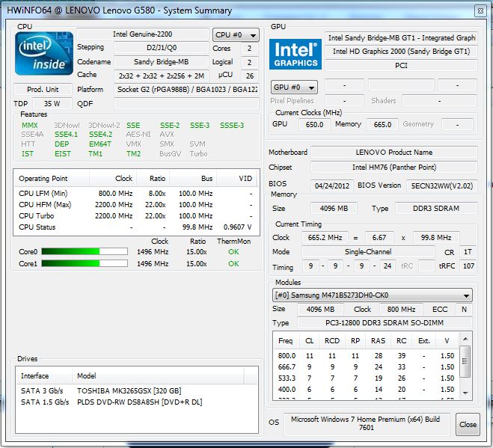Click the CPU Status row
The width and height of the screenshot is (493, 448).
click(x=136, y=227)
